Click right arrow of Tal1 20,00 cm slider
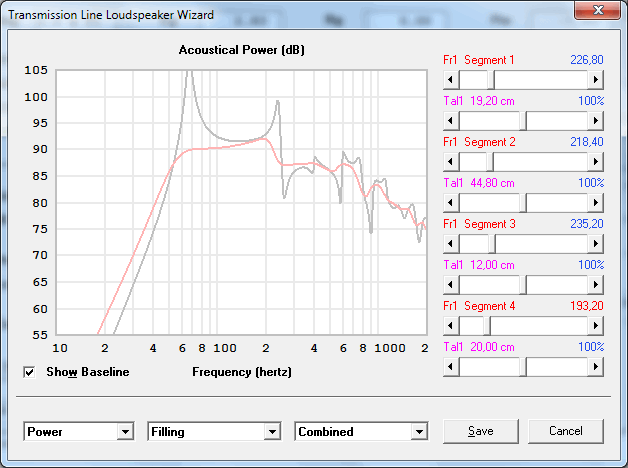The height and width of the screenshot is (468, 628). tap(596, 367)
